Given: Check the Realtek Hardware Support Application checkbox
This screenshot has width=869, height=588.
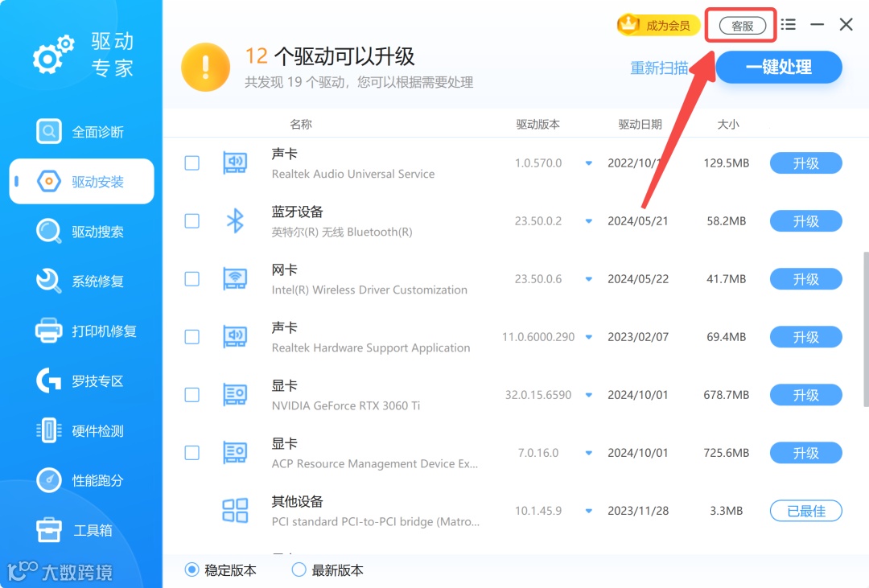Looking at the screenshot, I should pos(192,336).
